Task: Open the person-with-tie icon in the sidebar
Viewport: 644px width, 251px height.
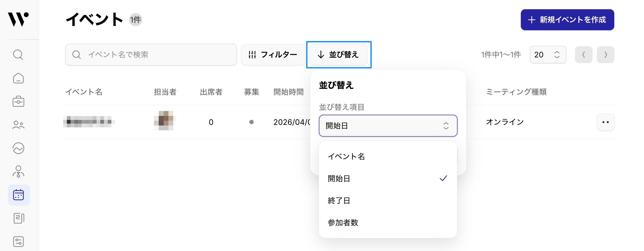Action: [x=18, y=172]
